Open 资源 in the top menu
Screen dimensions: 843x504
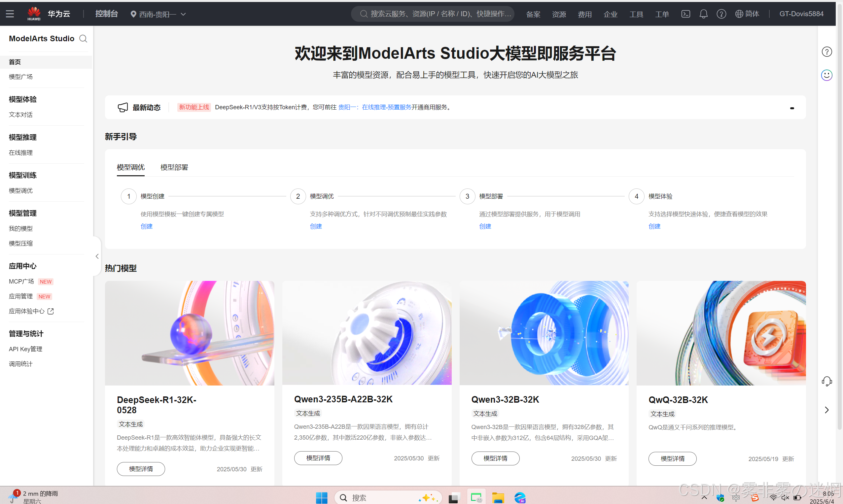559,14
